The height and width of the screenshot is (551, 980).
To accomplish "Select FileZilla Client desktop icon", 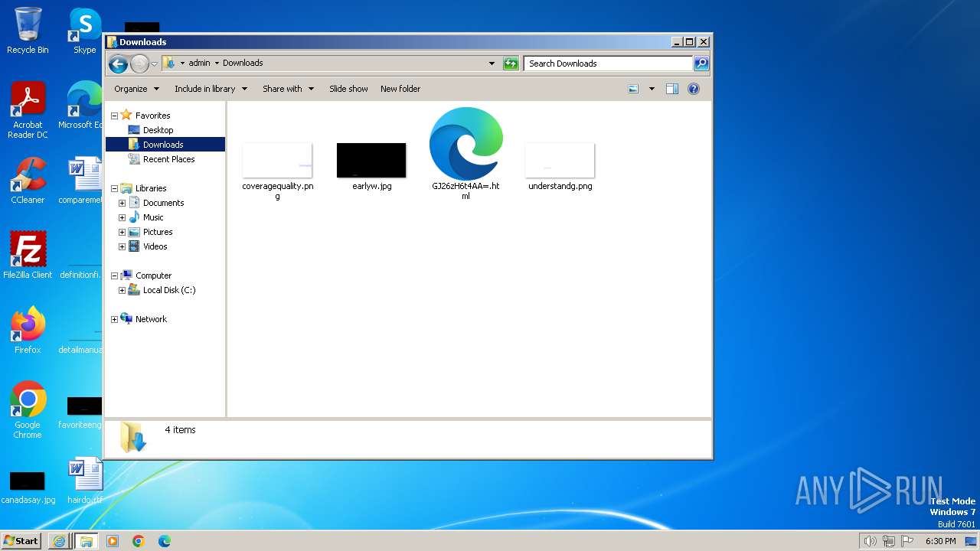I will point(28,255).
